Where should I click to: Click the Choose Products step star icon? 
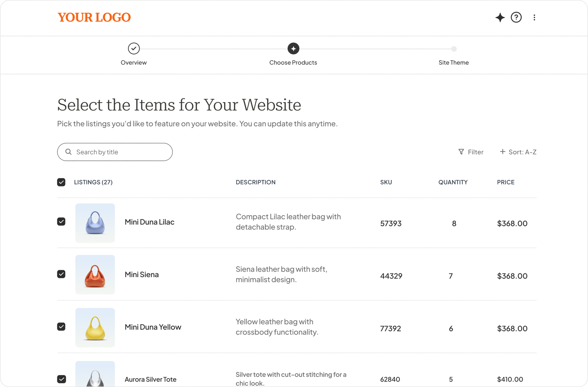click(x=293, y=48)
